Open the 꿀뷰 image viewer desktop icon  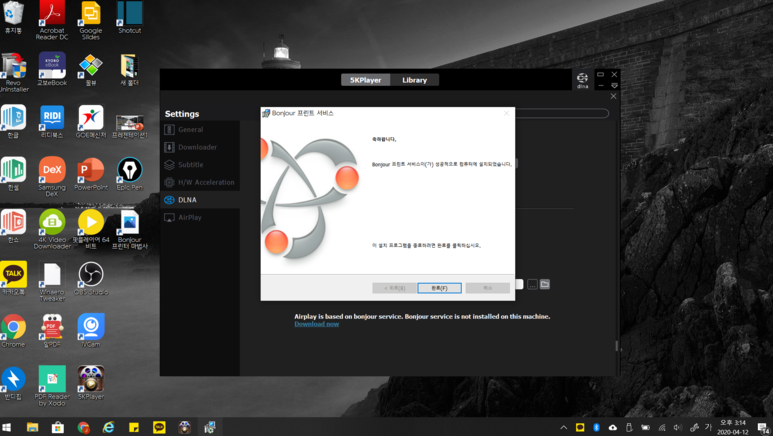[x=91, y=70]
